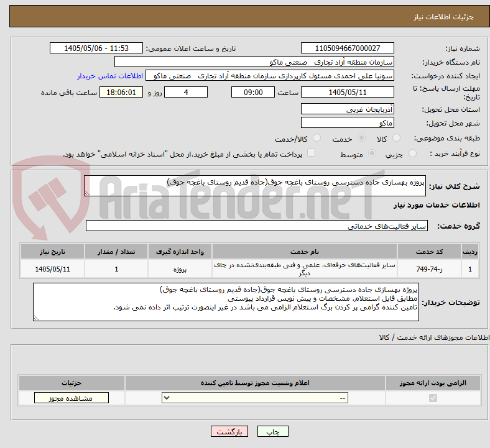
Task: Click the response deadline date 1405/05/11 field
Action: pyautogui.click(x=348, y=92)
